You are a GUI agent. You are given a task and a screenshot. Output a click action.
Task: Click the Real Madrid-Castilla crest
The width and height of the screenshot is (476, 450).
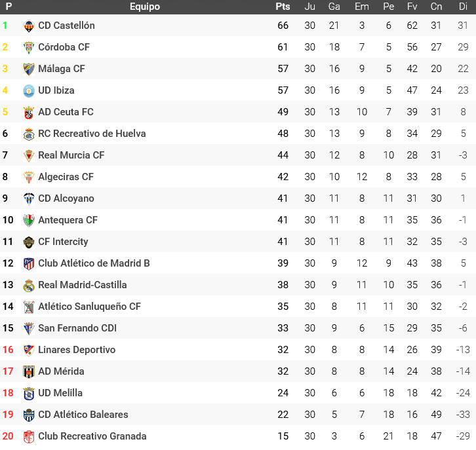(29, 286)
